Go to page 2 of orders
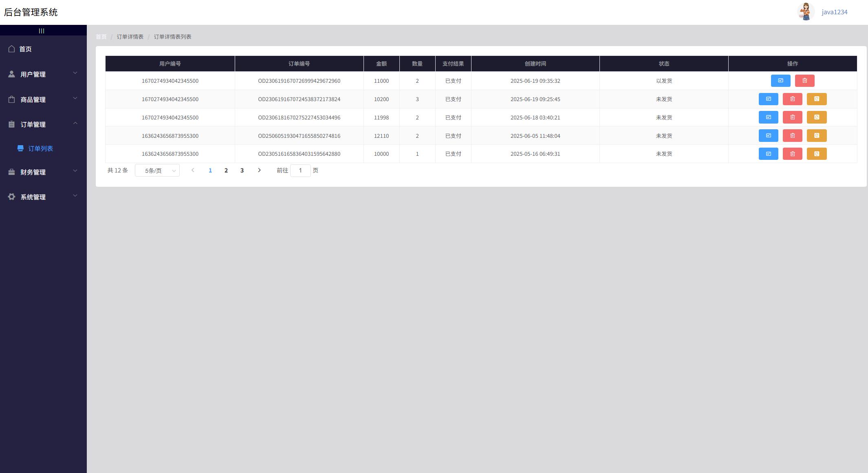The height and width of the screenshot is (473, 868). (226, 170)
